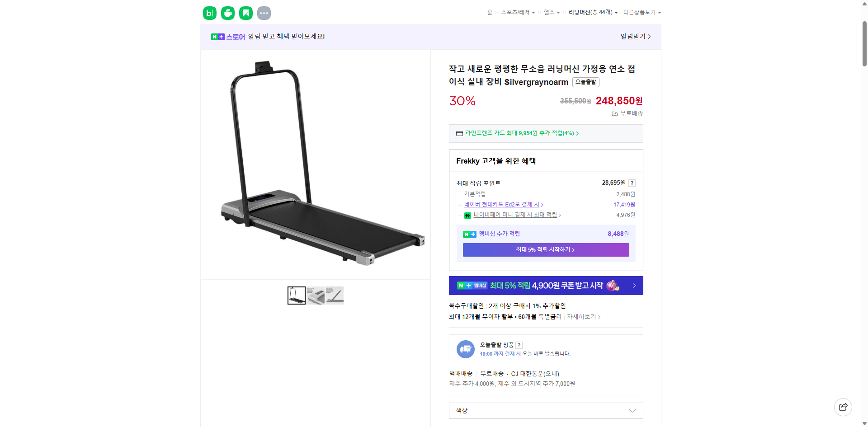The width and height of the screenshot is (868, 427).
Task: Click the N Pay icon beside 멤버십 추가 적립
Action: [470, 234]
